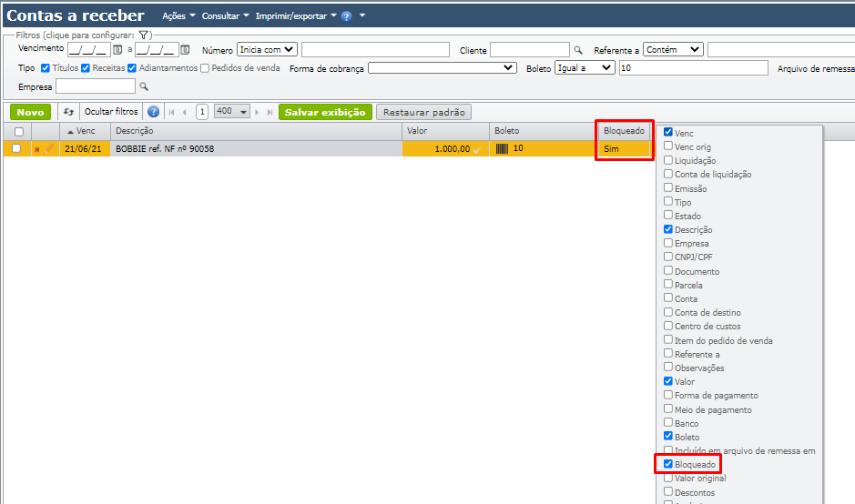Image resolution: width=855 pixels, height=504 pixels.
Task: Go to the last page with the pager icon
Action: [x=270, y=112]
